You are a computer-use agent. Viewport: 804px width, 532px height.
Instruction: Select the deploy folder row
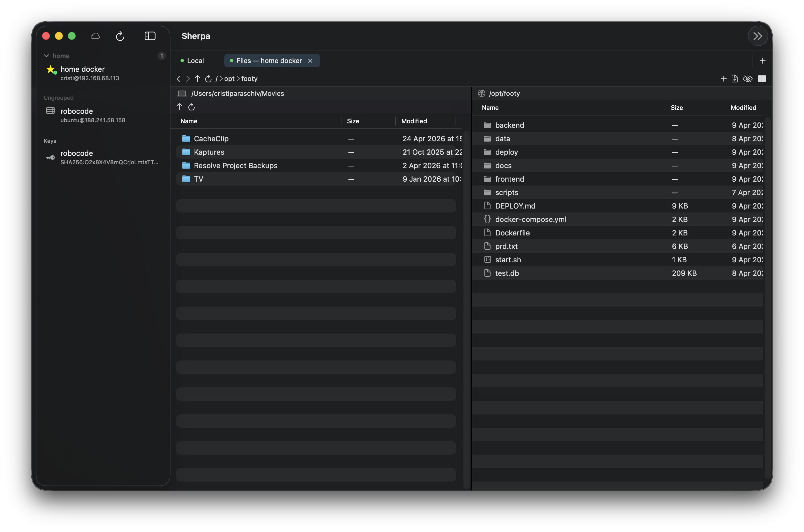click(x=617, y=152)
